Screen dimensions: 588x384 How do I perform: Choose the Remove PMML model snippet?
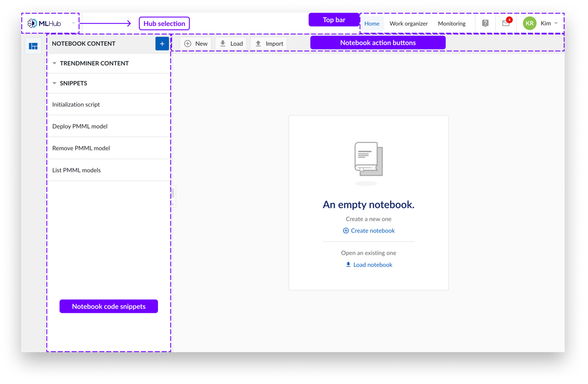point(81,148)
